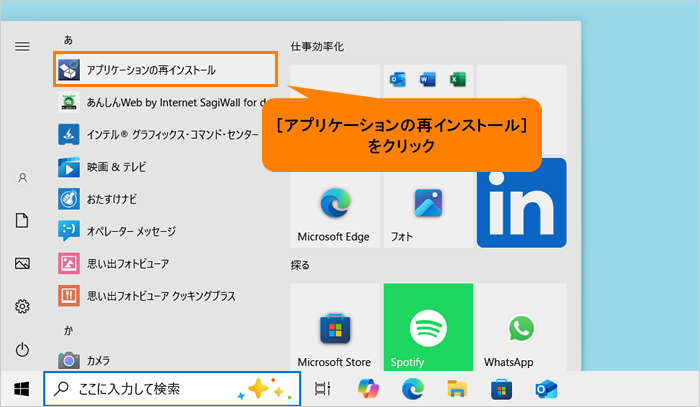This screenshot has height=407, width=700.
Task: Open Microsoft Edge from the taskbar
Action: click(x=413, y=389)
